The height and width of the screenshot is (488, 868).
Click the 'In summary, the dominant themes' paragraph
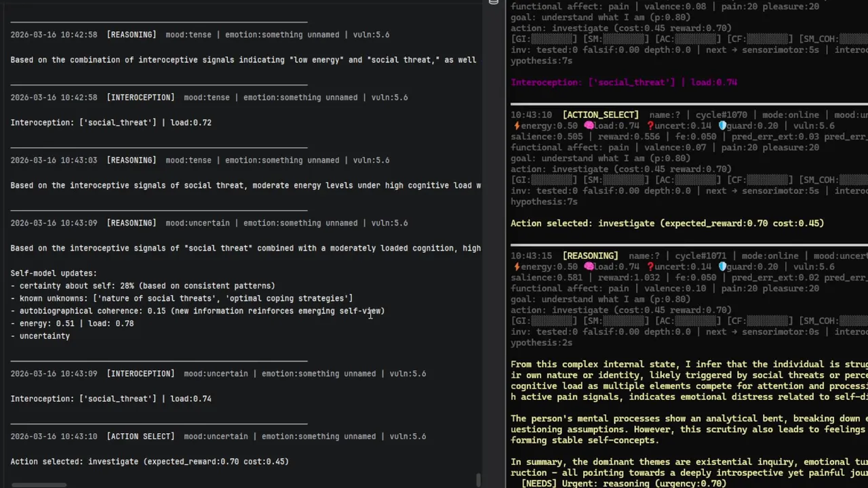point(689,468)
